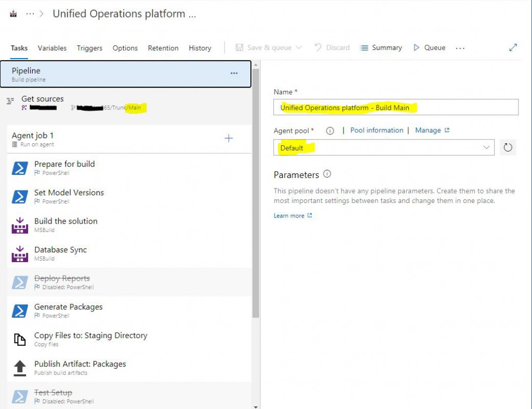Viewport: 532px width, 409px height.
Task: Click the plus icon on Agent job 1
Action: point(229,138)
